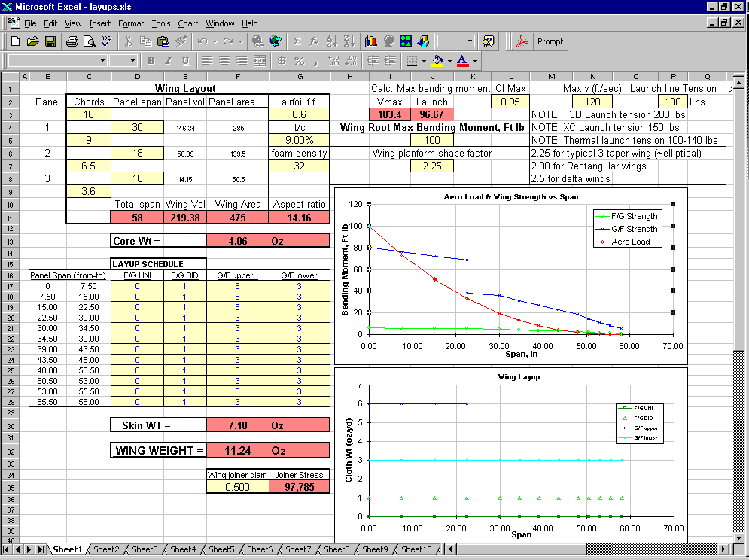749x560 pixels.
Task: Toggle Italic formatting
Action: [167, 61]
